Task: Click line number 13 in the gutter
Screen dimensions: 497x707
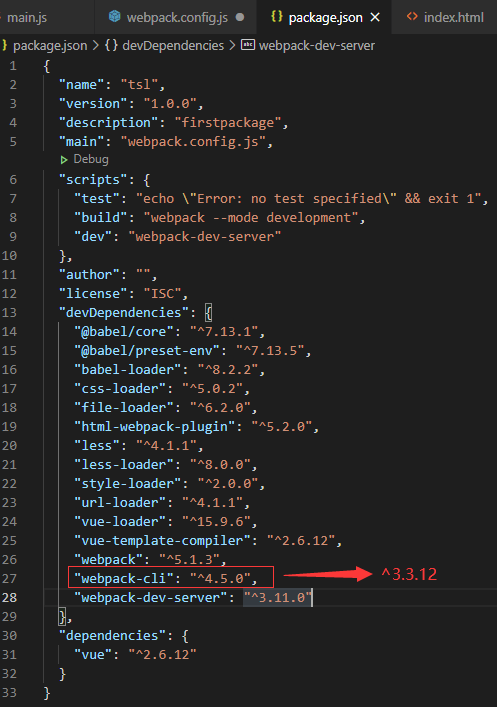Action: (x=9, y=312)
